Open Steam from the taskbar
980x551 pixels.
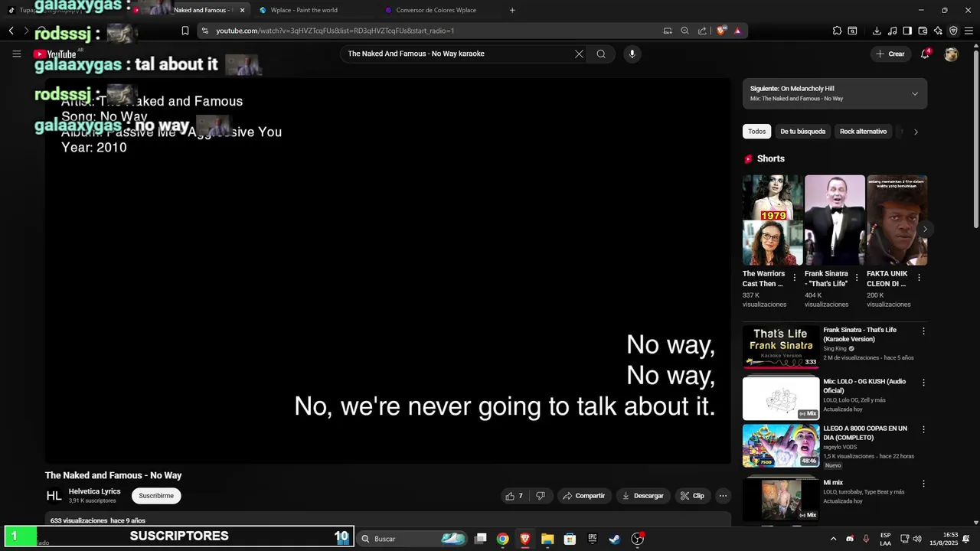click(x=615, y=539)
